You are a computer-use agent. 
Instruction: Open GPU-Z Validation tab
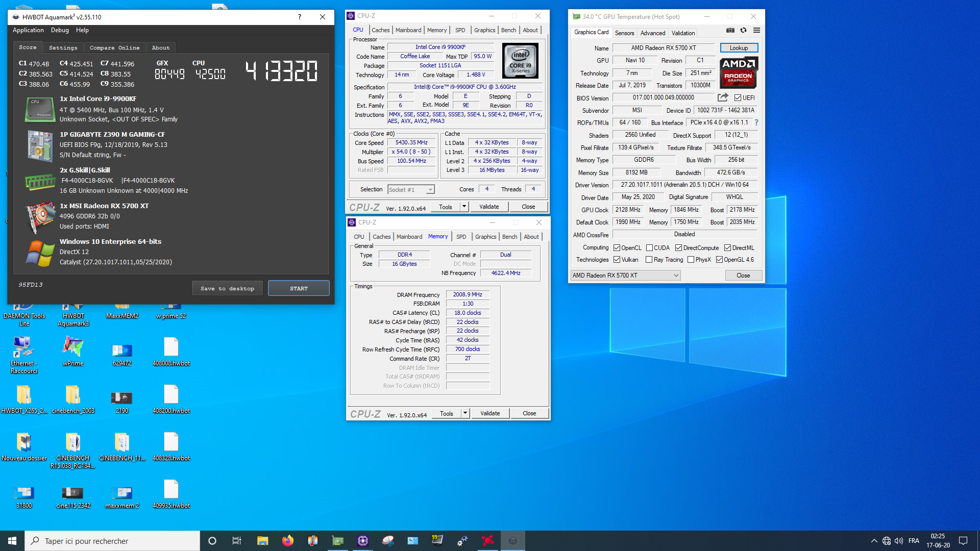(x=683, y=33)
